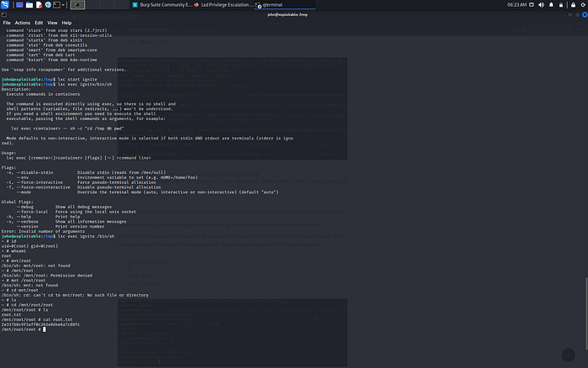Click "command 'kstart' from deb kde-runtime" line

(x=51, y=60)
